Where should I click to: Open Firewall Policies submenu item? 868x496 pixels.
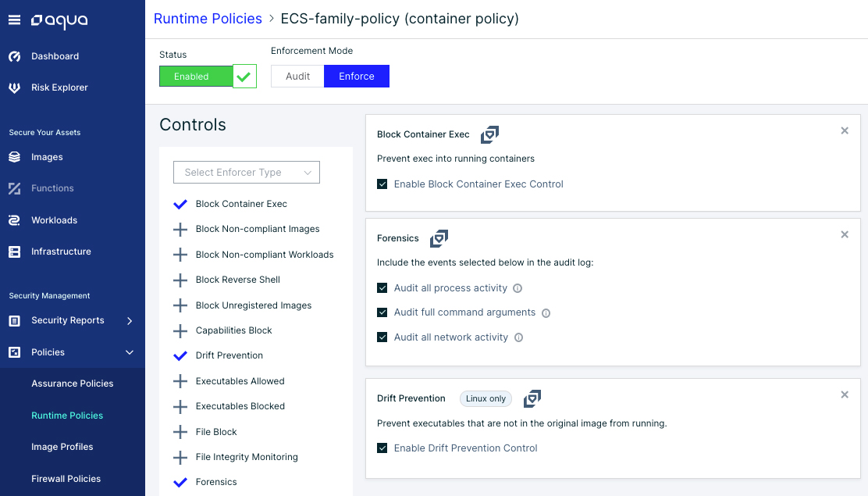pyautogui.click(x=66, y=479)
